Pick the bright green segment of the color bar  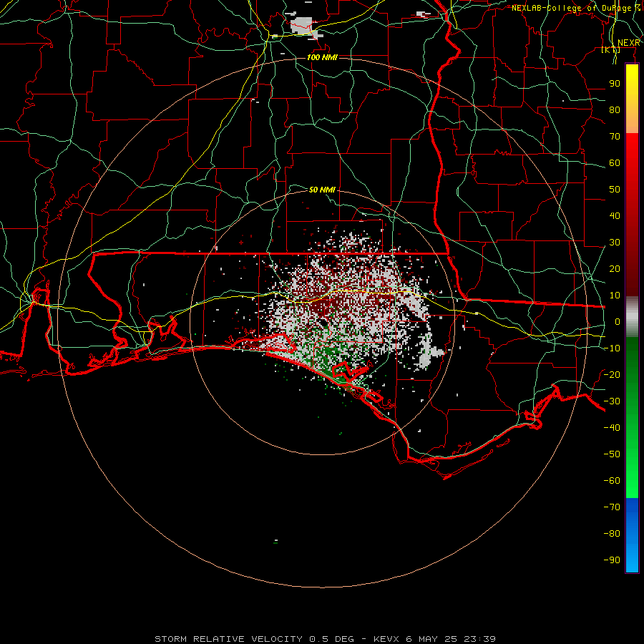pos(632,472)
